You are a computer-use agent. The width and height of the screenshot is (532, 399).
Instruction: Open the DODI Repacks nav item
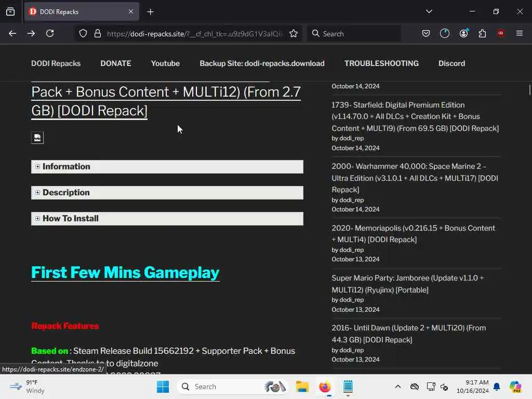click(56, 63)
